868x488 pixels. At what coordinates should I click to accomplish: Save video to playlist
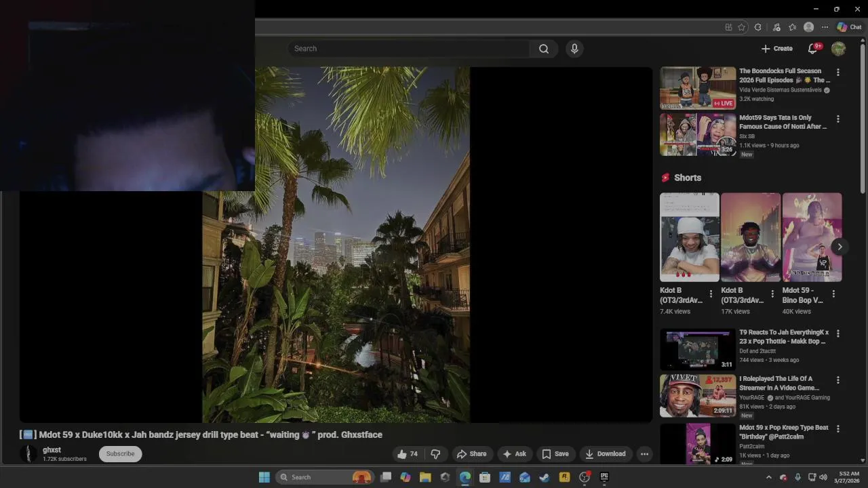click(555, 454)
